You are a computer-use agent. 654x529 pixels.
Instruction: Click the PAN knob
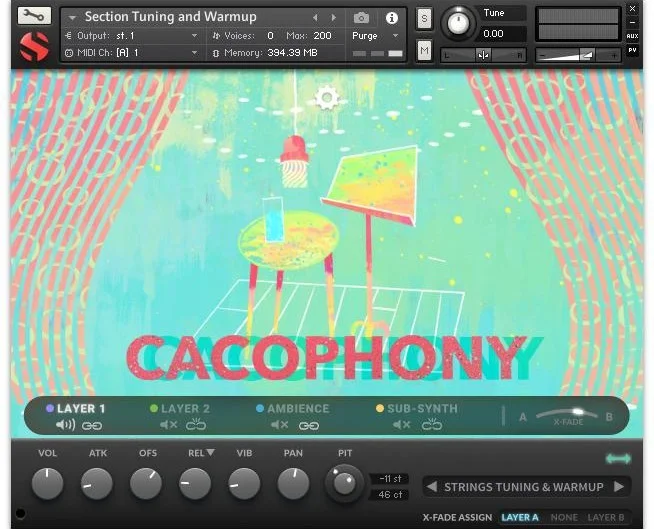pyautogui.click(x=293, y=484)
